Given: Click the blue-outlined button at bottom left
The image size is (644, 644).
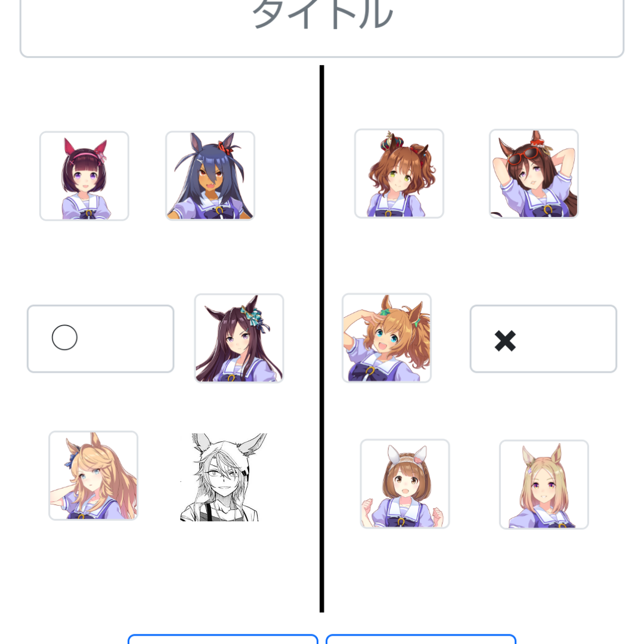Looking at the screenshot, I should 223,639.
